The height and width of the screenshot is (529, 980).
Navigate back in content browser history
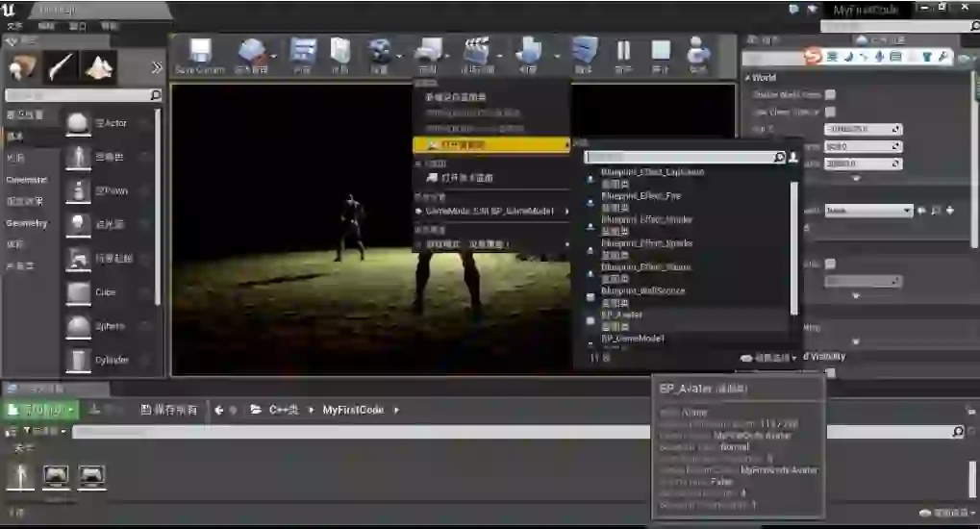pos(218,410)
